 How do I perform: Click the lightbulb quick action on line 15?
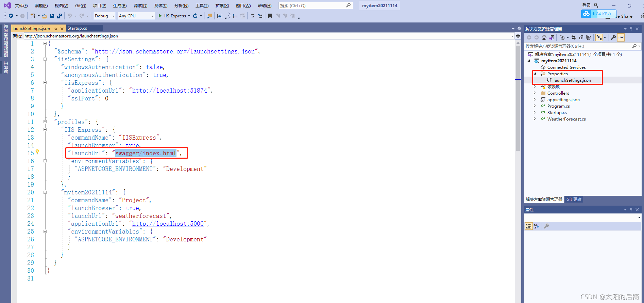(37, 152)
